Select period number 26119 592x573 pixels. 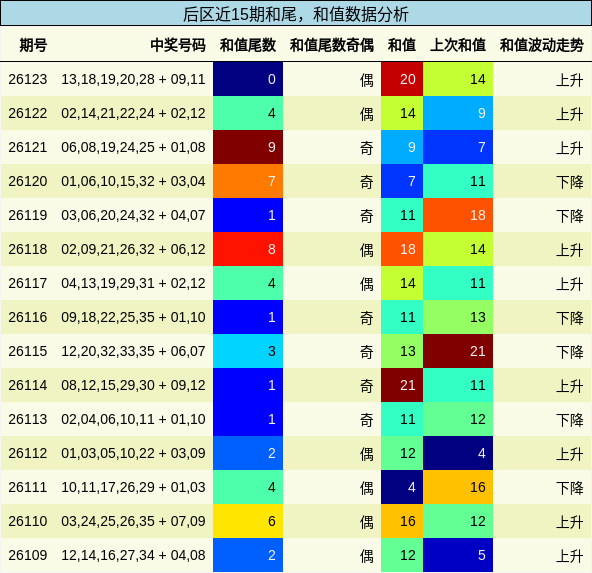pos(28,215)
